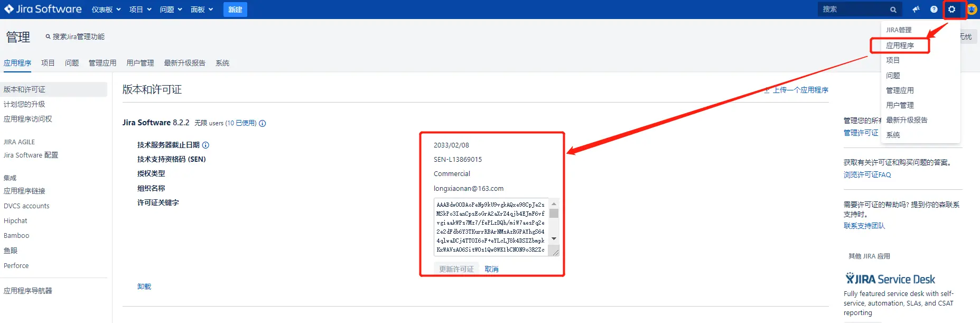Expand the 项目 dropdown in top navigation
Image resolution: width=980 pixels, height=323 pixels.
coord(140,10)
